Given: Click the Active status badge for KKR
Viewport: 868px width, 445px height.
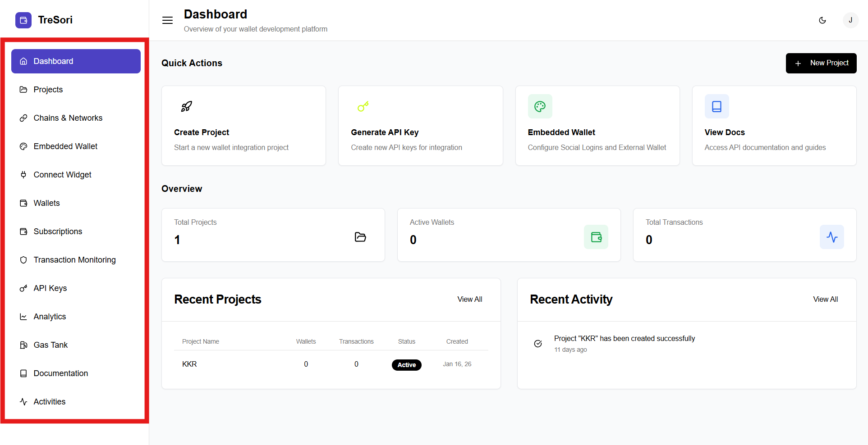Looking at the screenshot, I should [x=406, y=365].
